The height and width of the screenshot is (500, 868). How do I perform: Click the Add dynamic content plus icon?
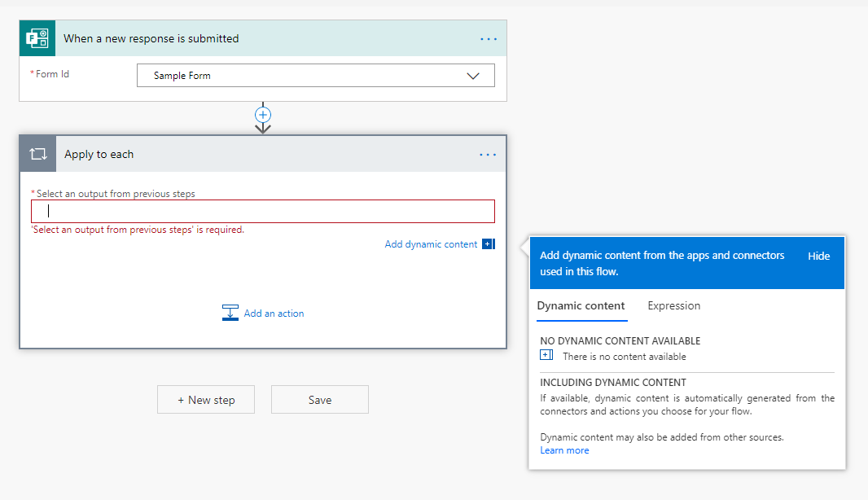click(x=486, y=243)
